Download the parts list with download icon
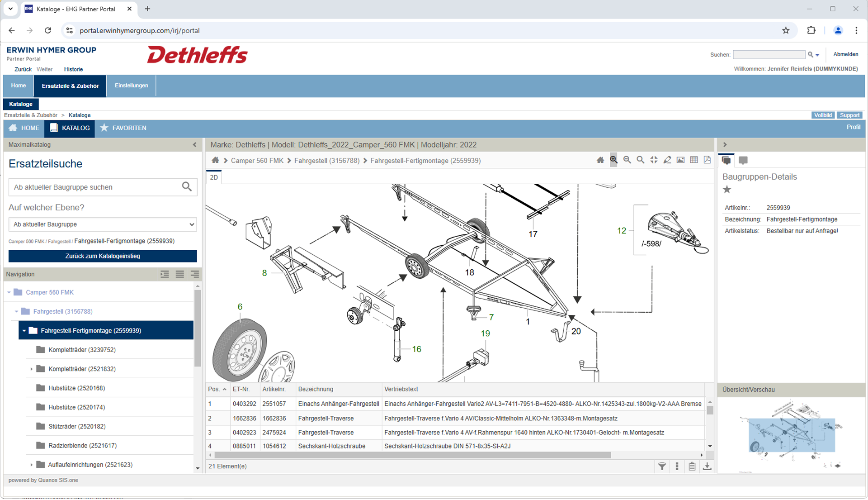The width and height of the screenshot is (868, 500). pos(707,467)
